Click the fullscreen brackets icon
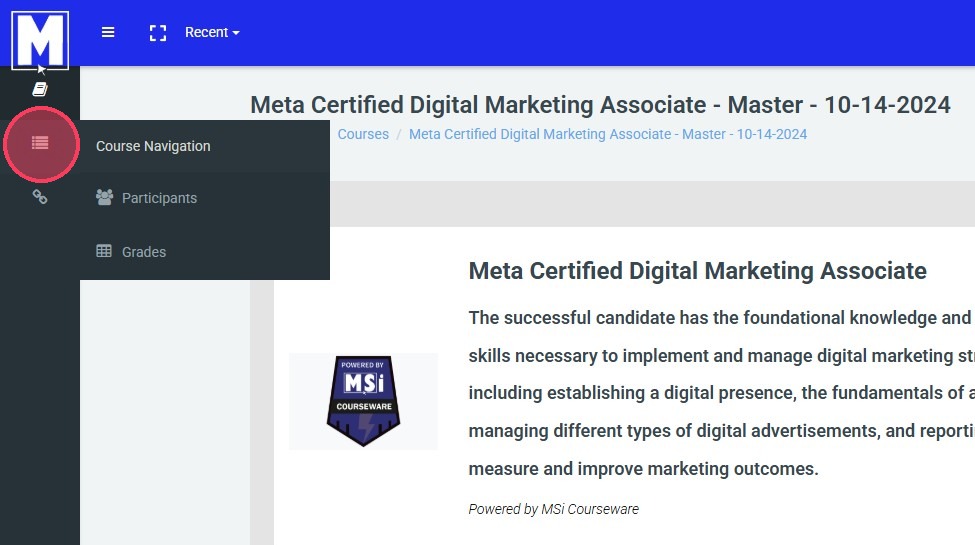 pos(157,33)
